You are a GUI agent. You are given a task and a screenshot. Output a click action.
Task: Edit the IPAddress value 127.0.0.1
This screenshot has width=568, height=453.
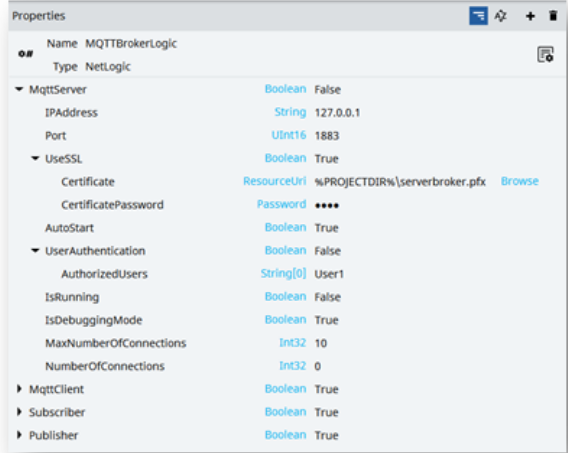coord(337,113)
